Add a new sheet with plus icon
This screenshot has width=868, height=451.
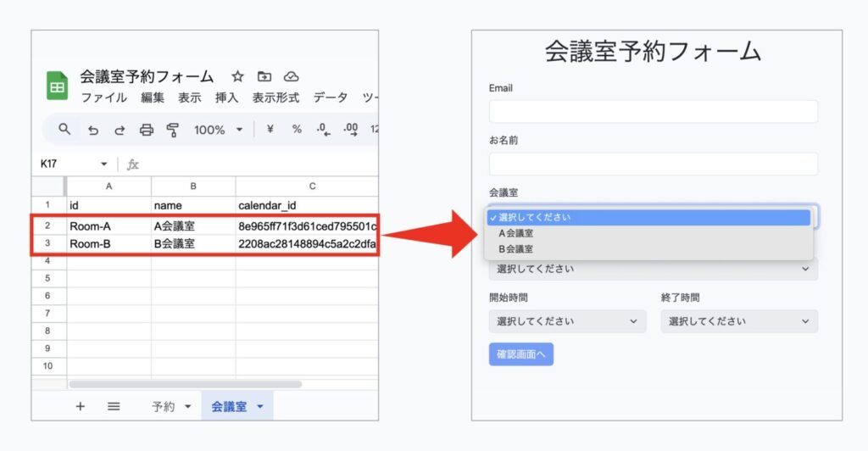[x=81, y=406]
